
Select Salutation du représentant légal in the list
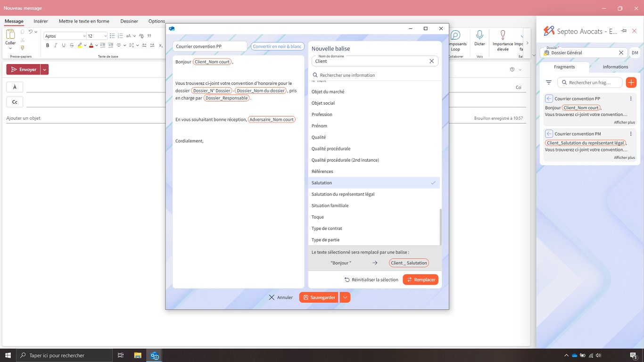(x=374, y=194)
